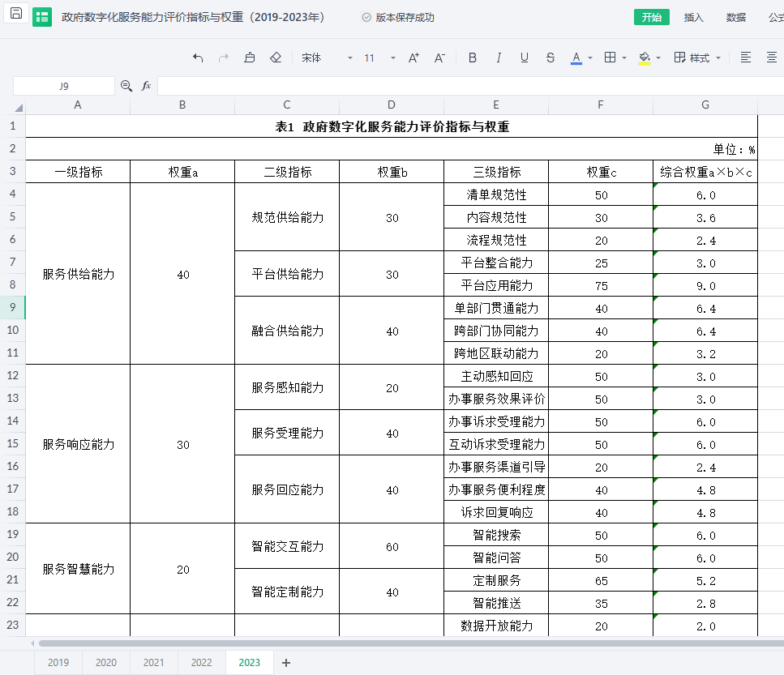784x675 pixels.
Task: Open the 插入 menu
Action: tap(693, 17)
